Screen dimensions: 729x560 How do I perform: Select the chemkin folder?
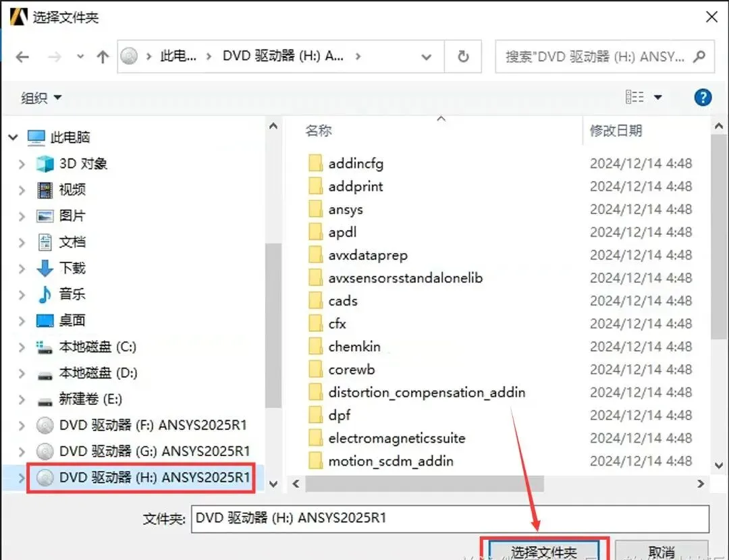pos(354,347)
